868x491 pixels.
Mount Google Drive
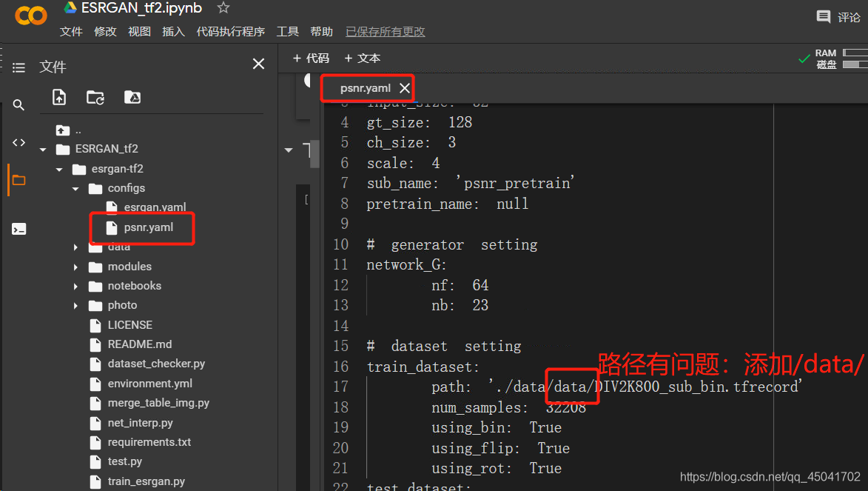click(x=132, y=98)
